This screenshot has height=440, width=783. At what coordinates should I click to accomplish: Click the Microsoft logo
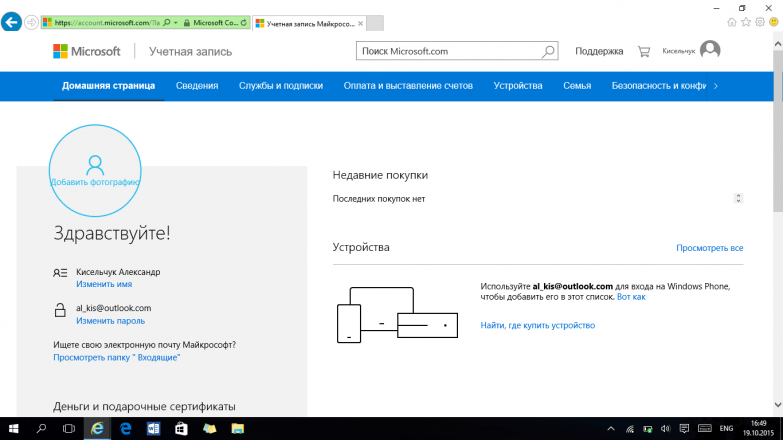(87, 51)
